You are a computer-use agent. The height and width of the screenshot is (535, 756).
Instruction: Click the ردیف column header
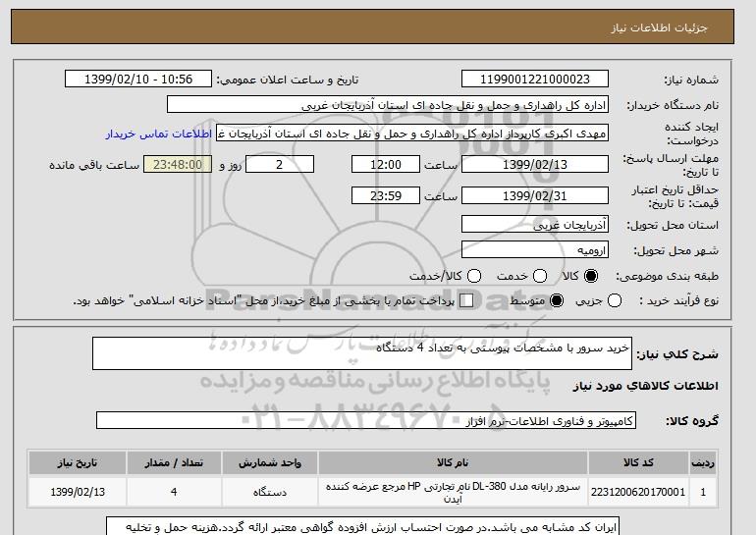point(703,462)
